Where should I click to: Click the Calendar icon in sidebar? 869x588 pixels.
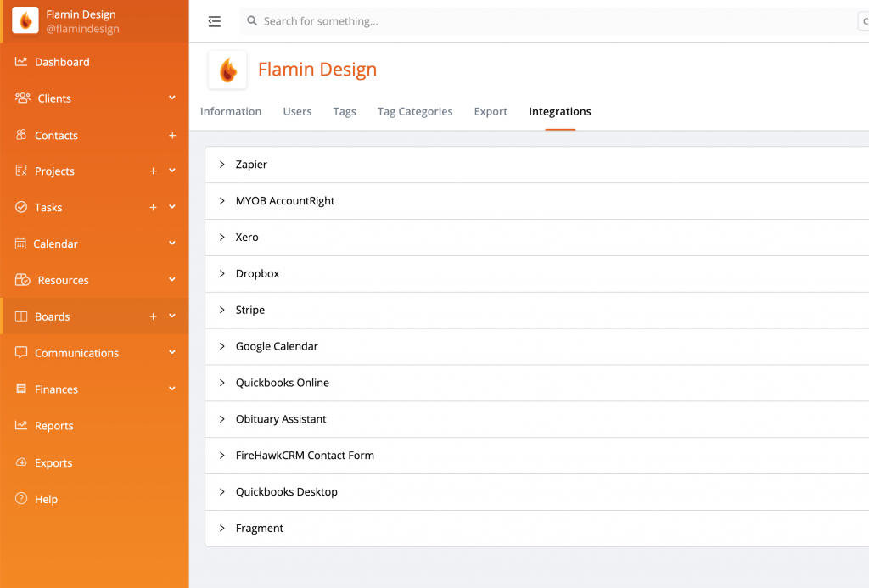click(21, 244)
